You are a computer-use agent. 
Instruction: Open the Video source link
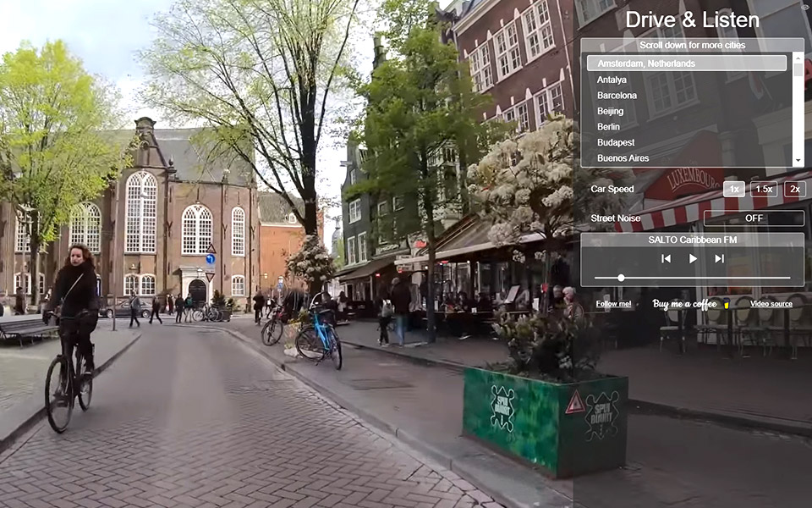pyautogui.click(x=771, y=304)
